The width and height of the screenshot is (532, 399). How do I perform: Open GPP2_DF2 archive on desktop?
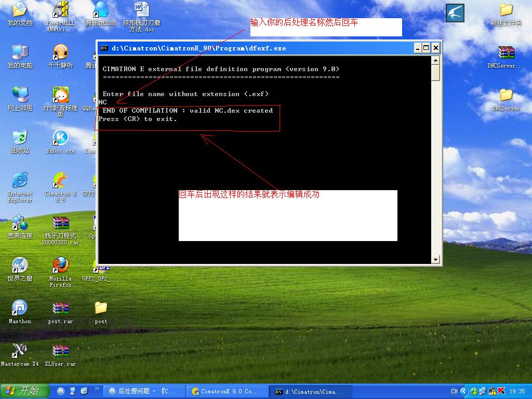coord(100,274)
